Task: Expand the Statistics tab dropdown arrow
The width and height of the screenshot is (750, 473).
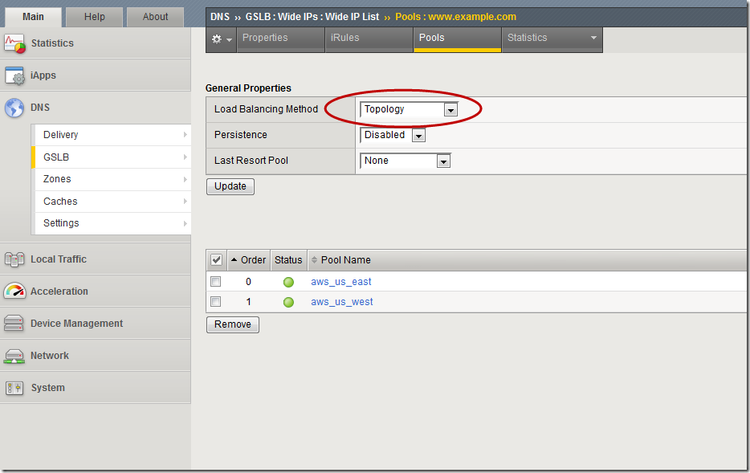Action: (x=593, y=38)
